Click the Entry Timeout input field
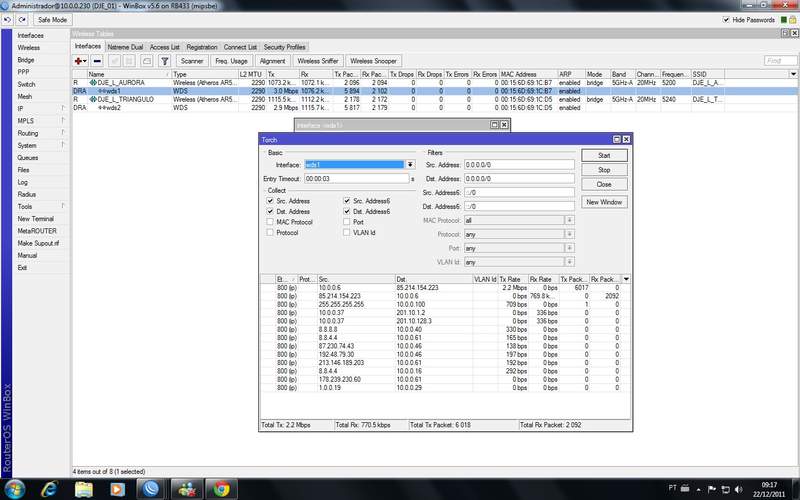800x500 pixels. (x=355, y=179)
